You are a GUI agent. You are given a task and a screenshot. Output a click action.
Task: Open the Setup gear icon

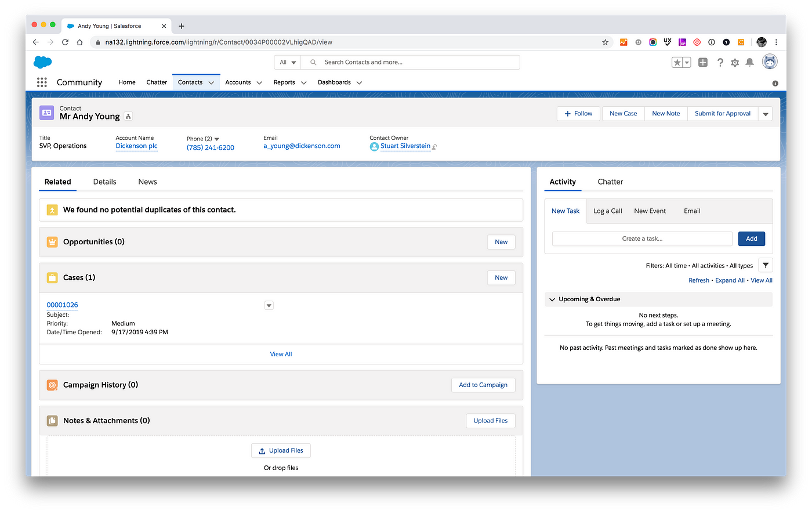point(735,63)
